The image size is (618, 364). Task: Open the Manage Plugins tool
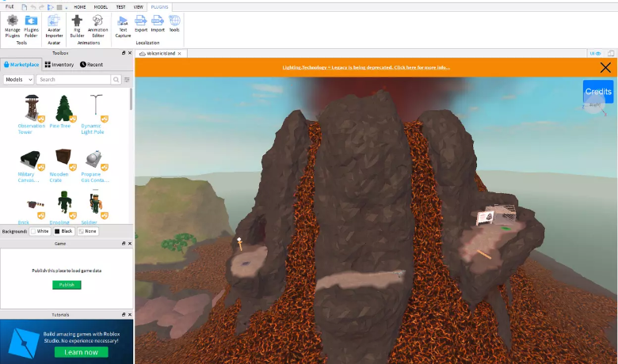tap(12, 26)
